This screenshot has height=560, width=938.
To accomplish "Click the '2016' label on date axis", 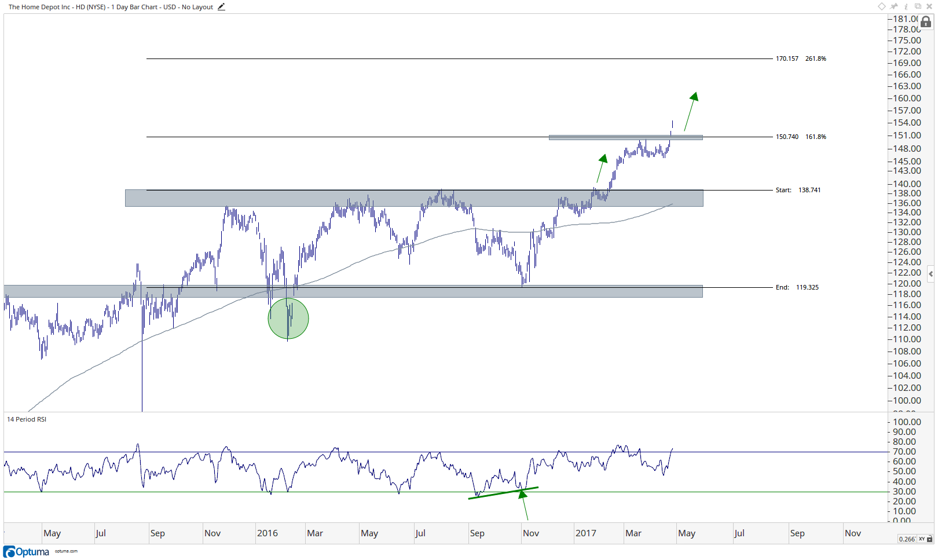I will pos(268,533).
